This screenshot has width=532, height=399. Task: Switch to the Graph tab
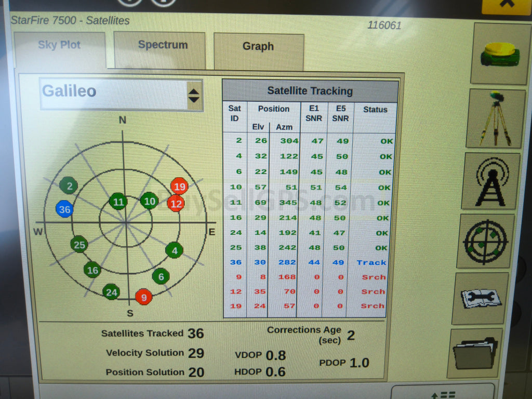coord(259,51)
